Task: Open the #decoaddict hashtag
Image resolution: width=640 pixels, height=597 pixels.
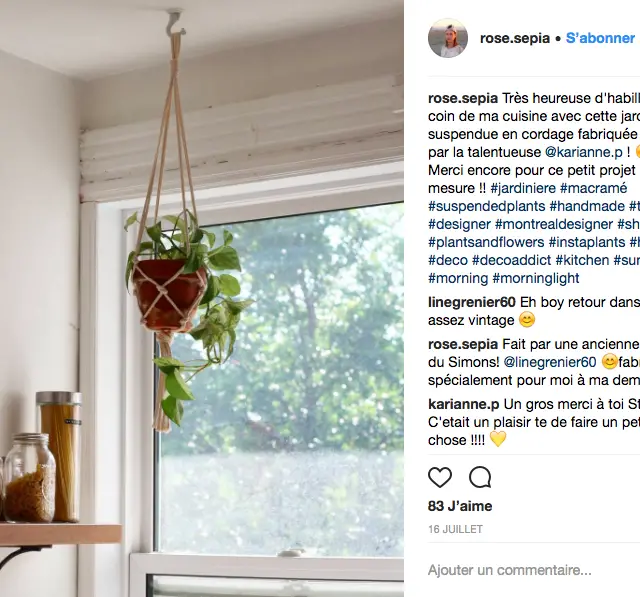Action: click(x=512, y=260)
